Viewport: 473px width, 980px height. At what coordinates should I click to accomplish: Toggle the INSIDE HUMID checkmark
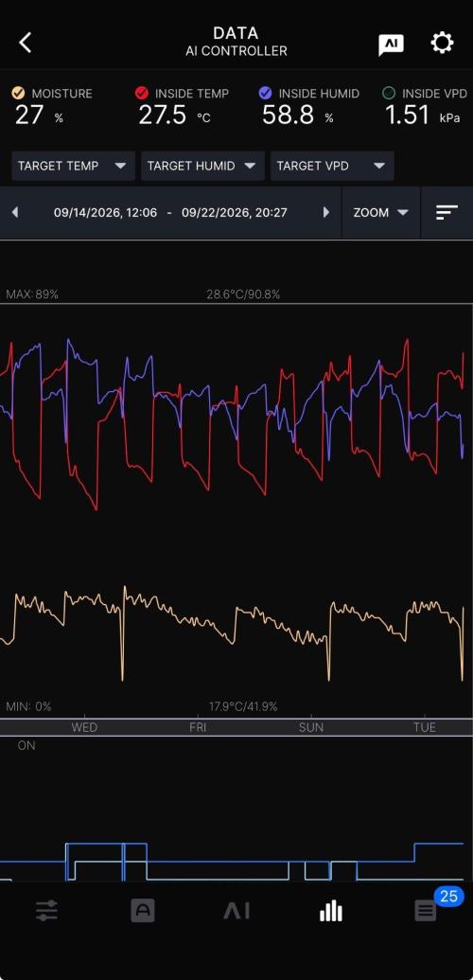pyautogui.click(x=265, y=93)
